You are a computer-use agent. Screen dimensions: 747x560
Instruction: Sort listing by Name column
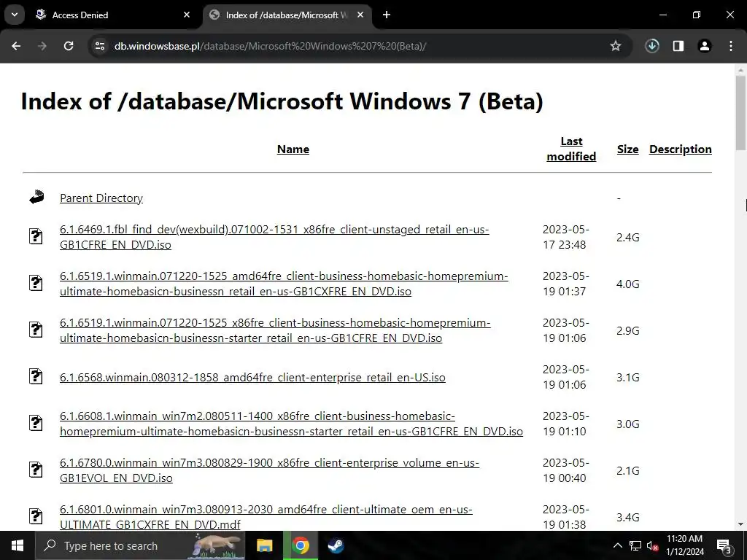293,149
